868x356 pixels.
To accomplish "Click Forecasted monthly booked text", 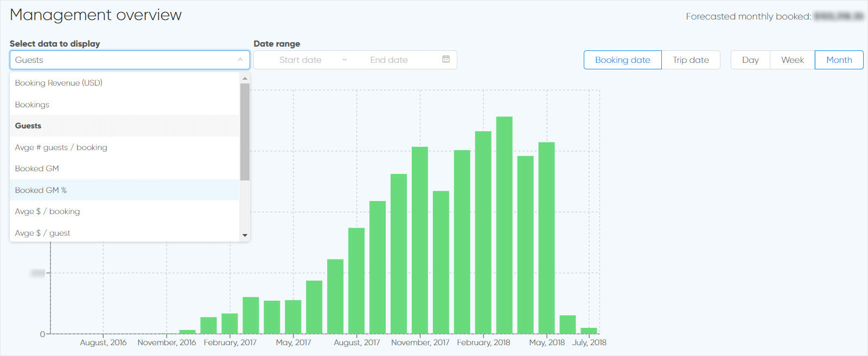I will [748, 16].
